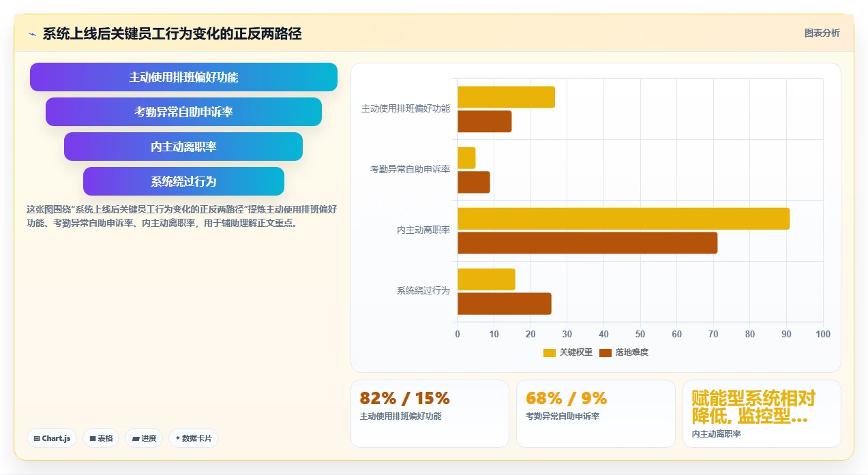Click the x-axis value 100
Image resolution: width=868 pixels, height=475 pixels.
pos(823,334)
